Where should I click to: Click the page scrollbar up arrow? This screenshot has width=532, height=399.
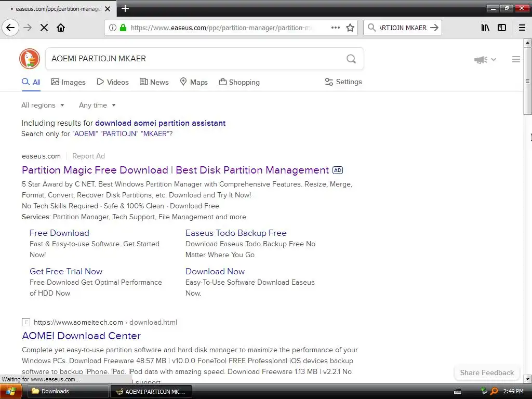pyautogui.click(x=527, y=43)
